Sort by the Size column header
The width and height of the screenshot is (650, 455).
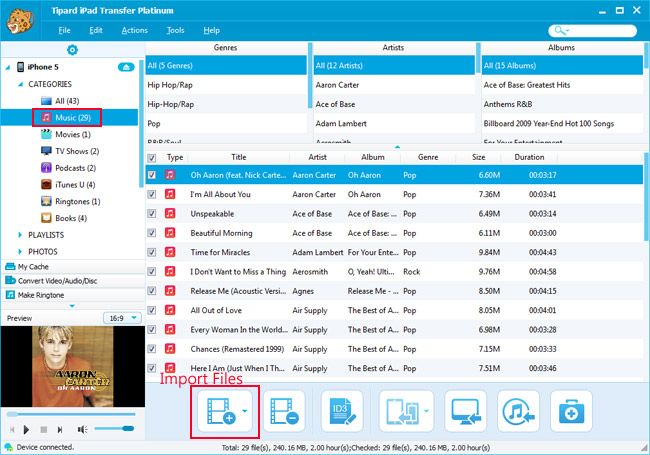(x=478, y=157)
